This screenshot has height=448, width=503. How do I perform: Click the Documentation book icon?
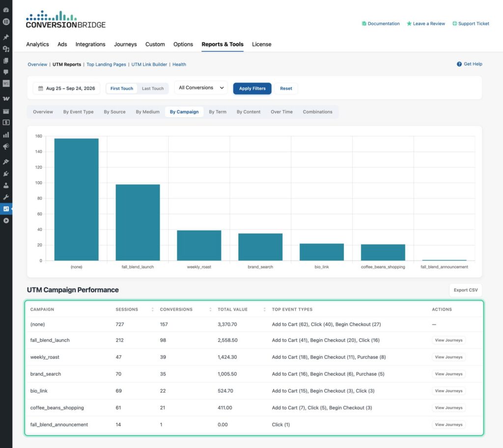coord(364,24)
